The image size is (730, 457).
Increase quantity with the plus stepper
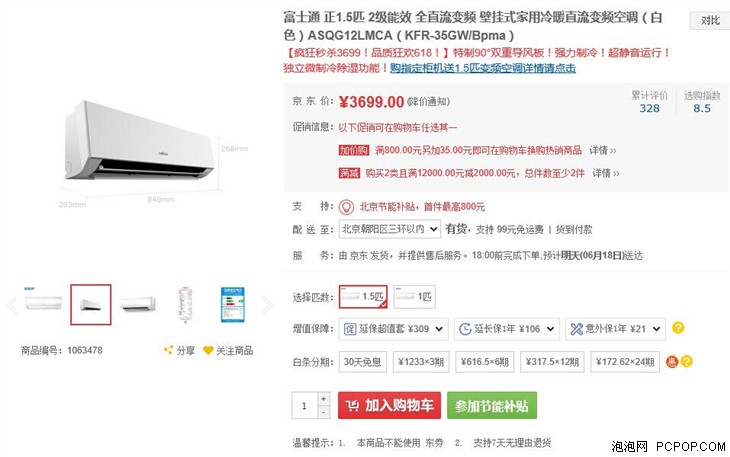(x=324, y=399)
